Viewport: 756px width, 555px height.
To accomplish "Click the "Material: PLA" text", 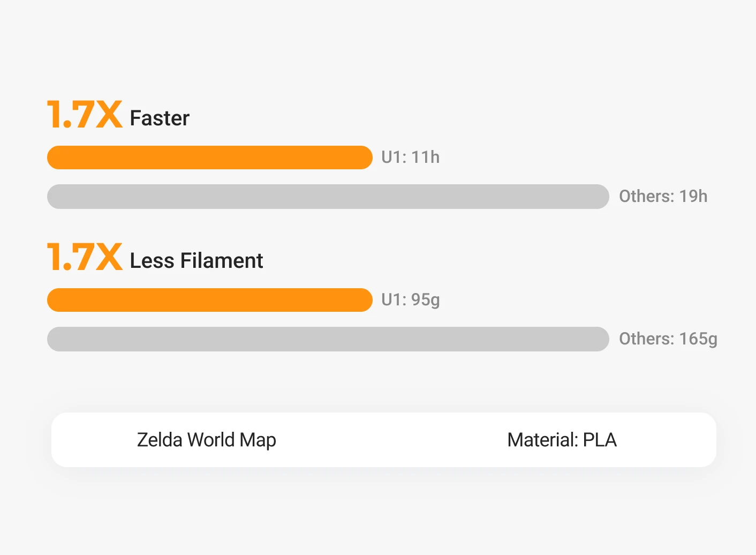I will [x=562, y=440].
